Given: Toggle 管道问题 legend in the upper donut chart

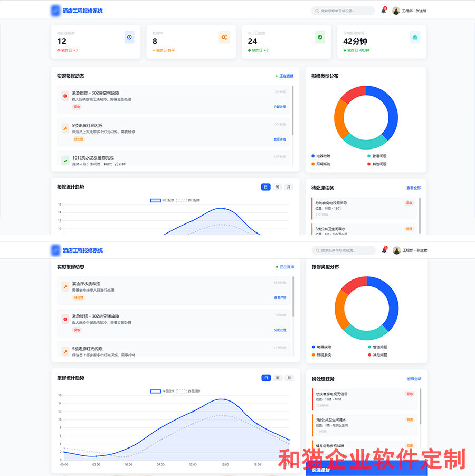Looking at the screenshot, I should [377, 156].
